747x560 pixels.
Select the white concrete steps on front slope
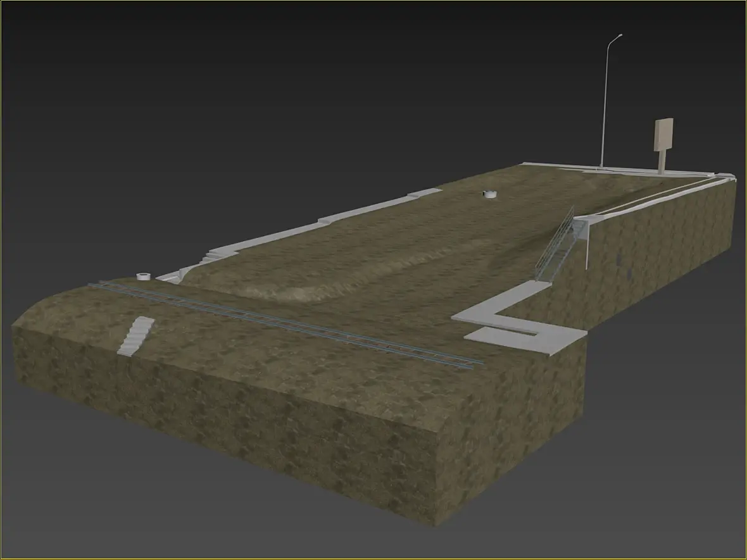(135, 336)
